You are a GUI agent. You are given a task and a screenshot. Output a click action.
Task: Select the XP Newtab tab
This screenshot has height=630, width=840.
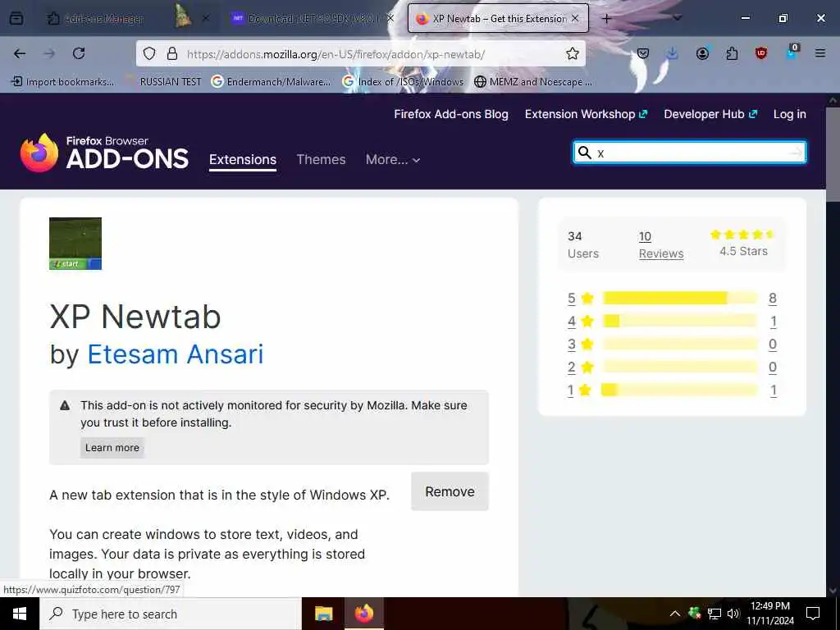(498, 19)
